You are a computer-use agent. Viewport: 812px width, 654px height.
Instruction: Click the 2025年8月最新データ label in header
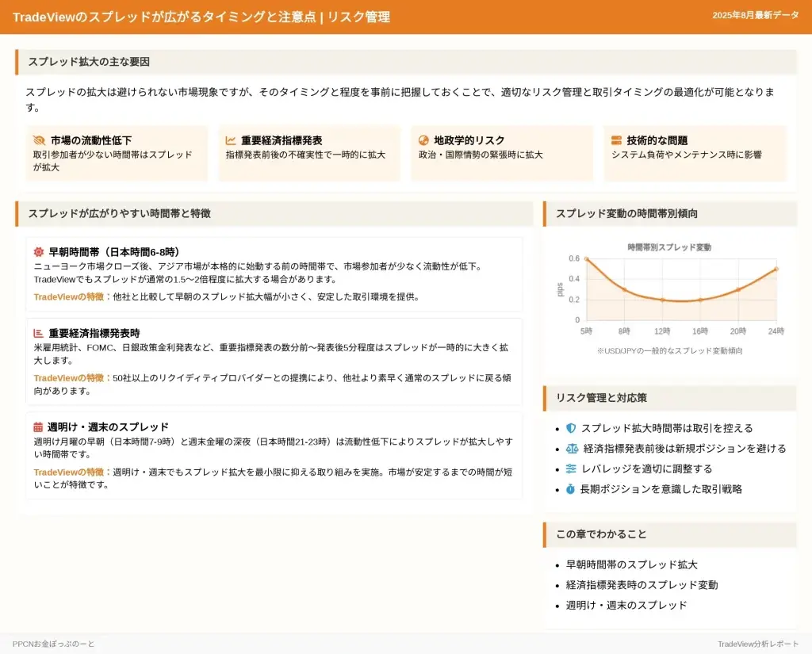click(755, 16)
